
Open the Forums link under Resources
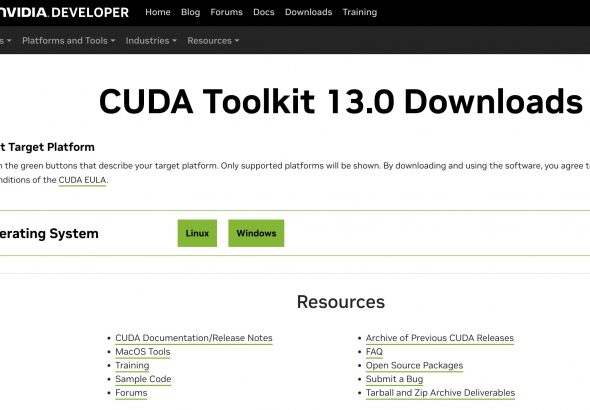131,393
